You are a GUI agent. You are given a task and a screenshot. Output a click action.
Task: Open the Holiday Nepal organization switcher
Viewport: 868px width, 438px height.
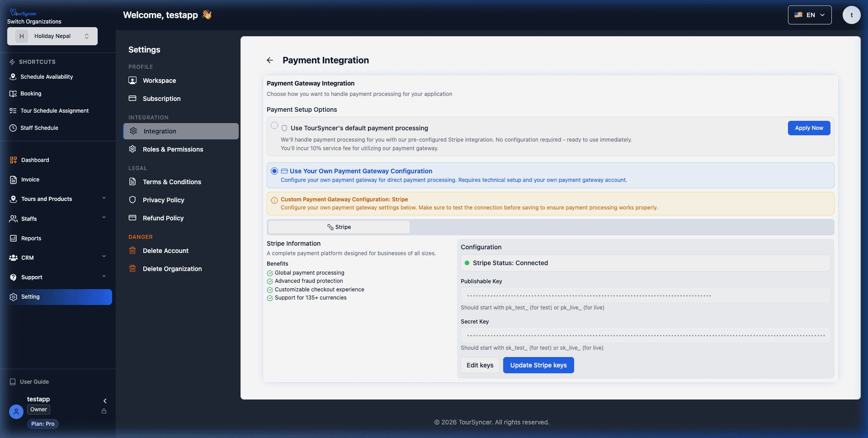[x=52, y=36]
